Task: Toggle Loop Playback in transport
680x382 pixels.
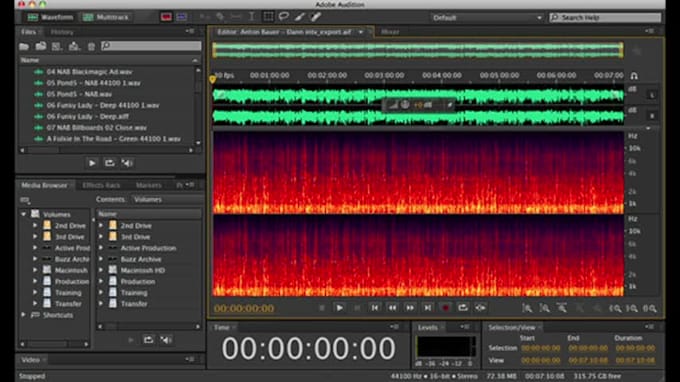Action: point(463,308)
